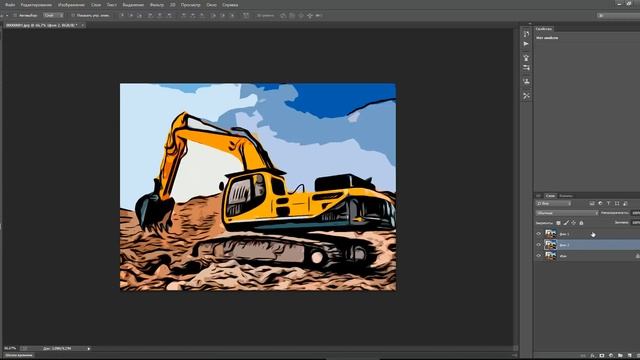Create a new layer with page icon
Viewport: 640px width, 360px height.
[x=629, y=356]
